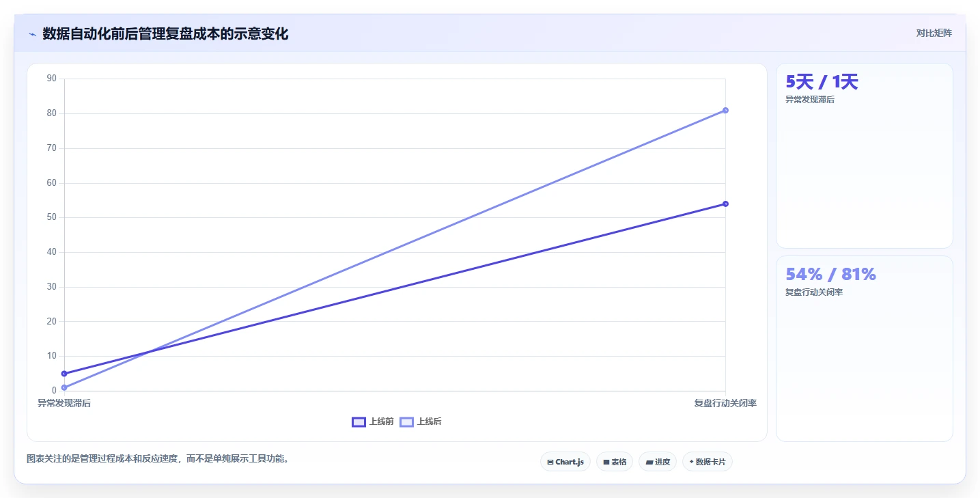This screenshot has width=980, height=498.
Task: Click the Chart.js pill tag
Action: coord(565,462)
